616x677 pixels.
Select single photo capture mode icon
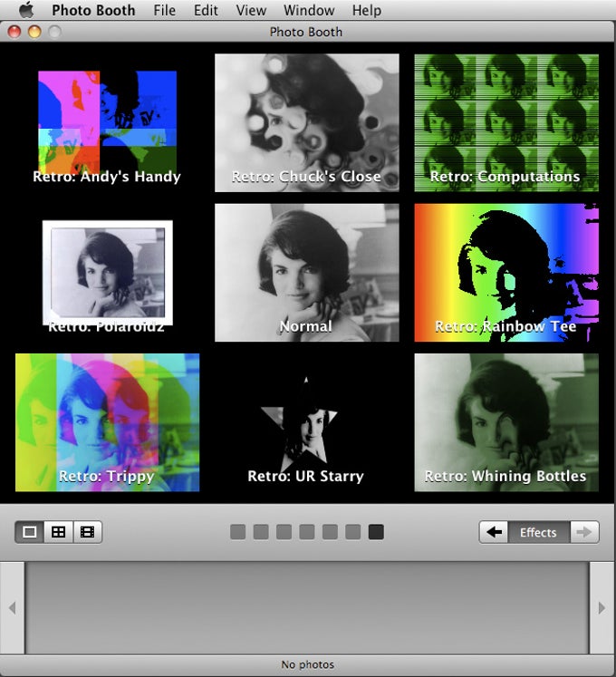(x=29, y=532)
